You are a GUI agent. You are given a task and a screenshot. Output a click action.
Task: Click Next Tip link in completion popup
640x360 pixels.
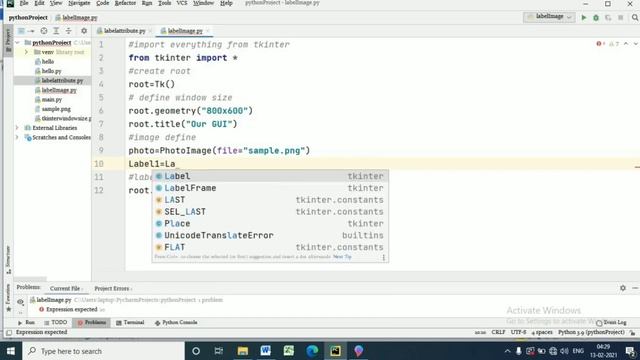click(x=342, y=257)
